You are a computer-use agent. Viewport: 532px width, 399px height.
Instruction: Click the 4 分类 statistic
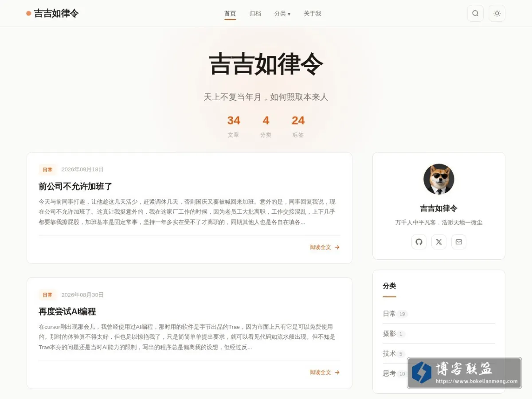pos(266,126)
